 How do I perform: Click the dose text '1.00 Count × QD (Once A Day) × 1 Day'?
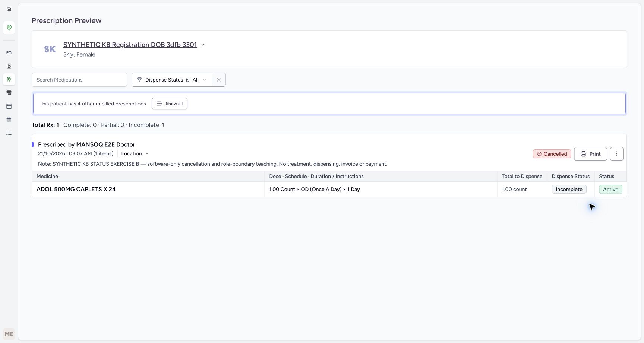point(315,189)
